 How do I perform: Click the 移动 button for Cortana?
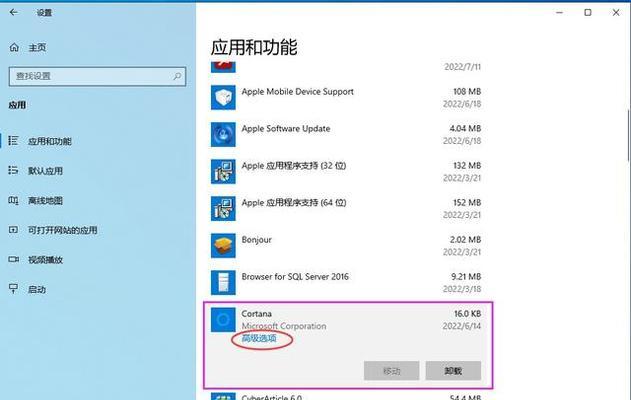tap(392, 371)
